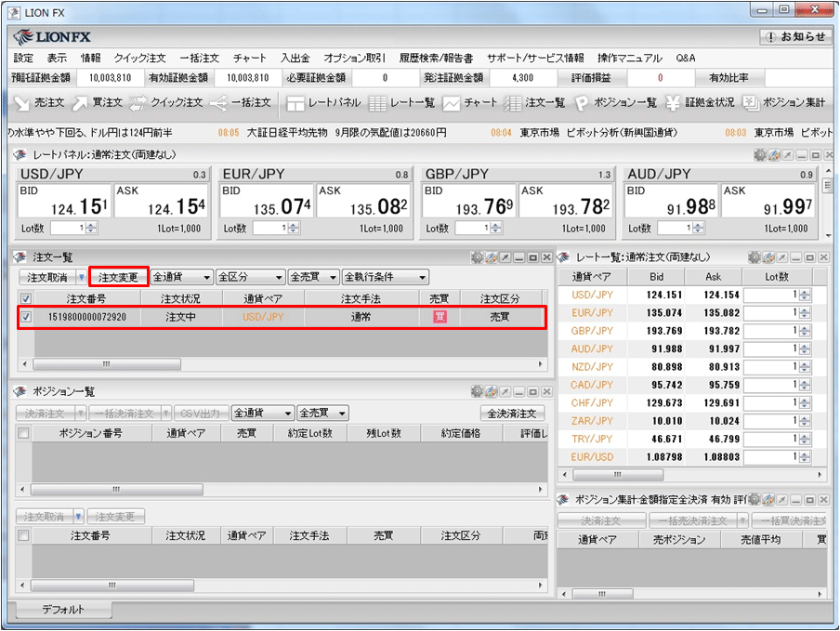
Task: Open the 表示 menu
Action: point(57,58)
